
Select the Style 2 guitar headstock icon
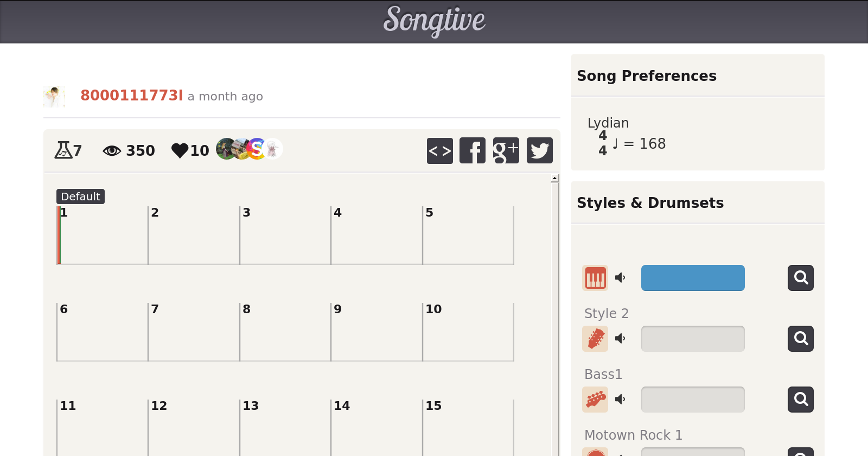(595, 339)
